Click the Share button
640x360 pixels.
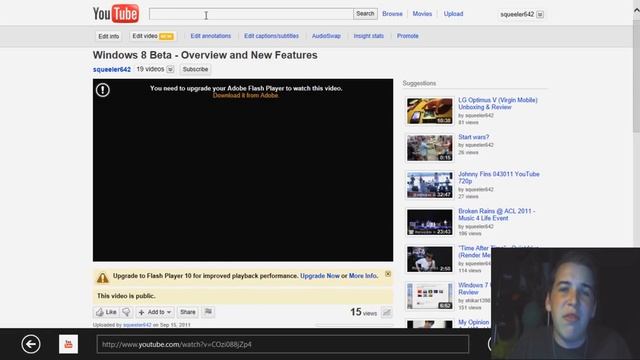click(x=188, y=312)
